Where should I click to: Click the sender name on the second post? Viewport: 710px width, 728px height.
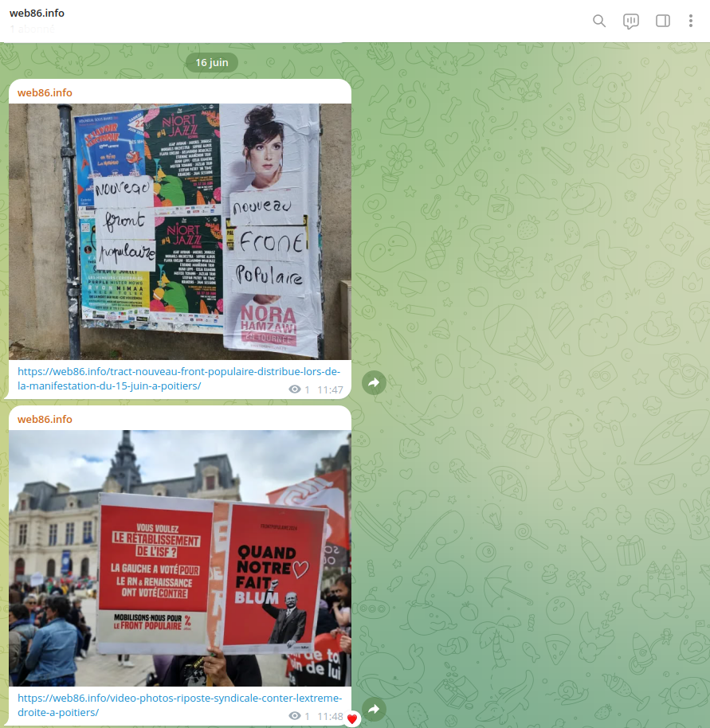[x=45, y=419]
